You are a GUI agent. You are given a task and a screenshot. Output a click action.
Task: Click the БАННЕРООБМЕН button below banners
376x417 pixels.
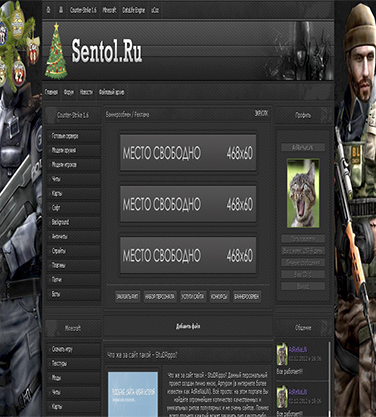tap(247, 296)
